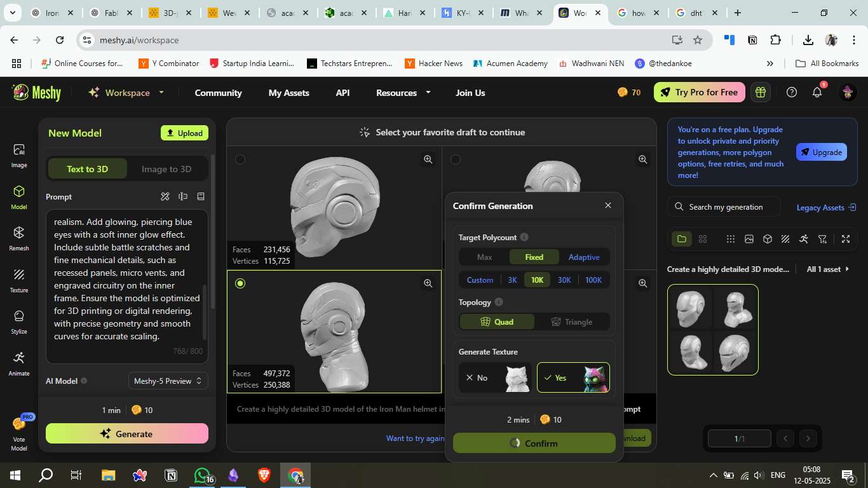Switch assets to grid view
This screenshot has width=868, height=488.
point(703,239)
